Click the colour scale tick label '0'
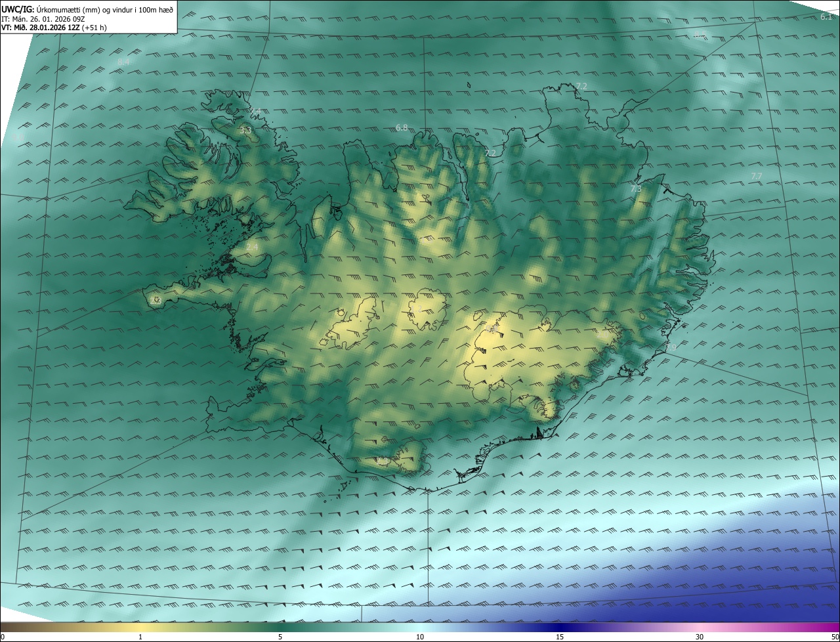Viewport: 840px width, 642px height. [3, 637]
